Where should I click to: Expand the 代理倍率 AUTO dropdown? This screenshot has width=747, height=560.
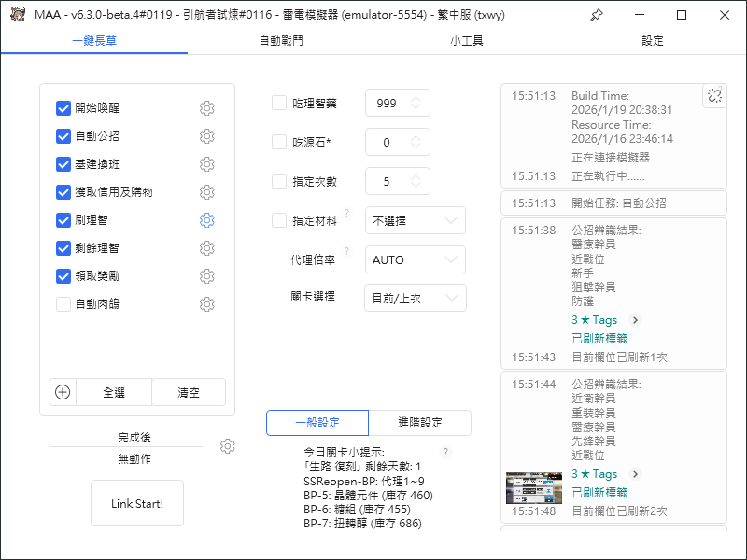click(416, 259)
